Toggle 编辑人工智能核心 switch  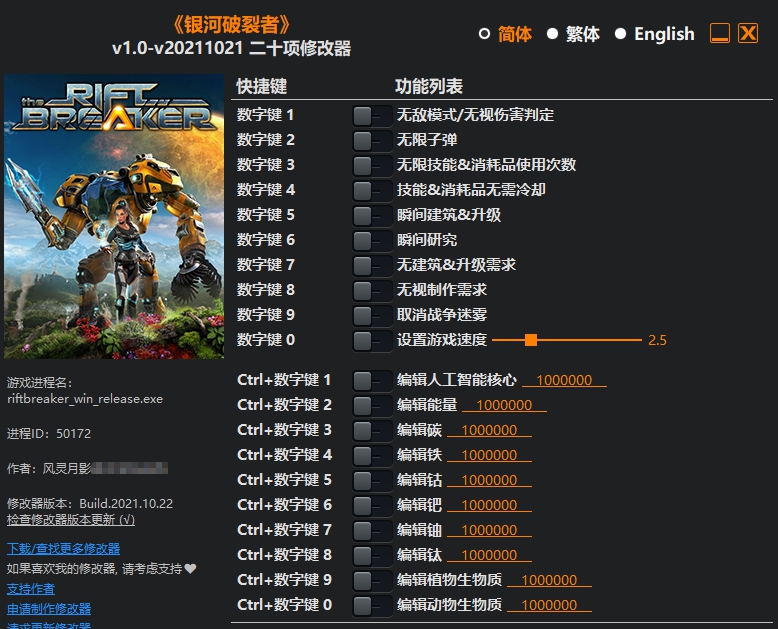coord(372,381)
